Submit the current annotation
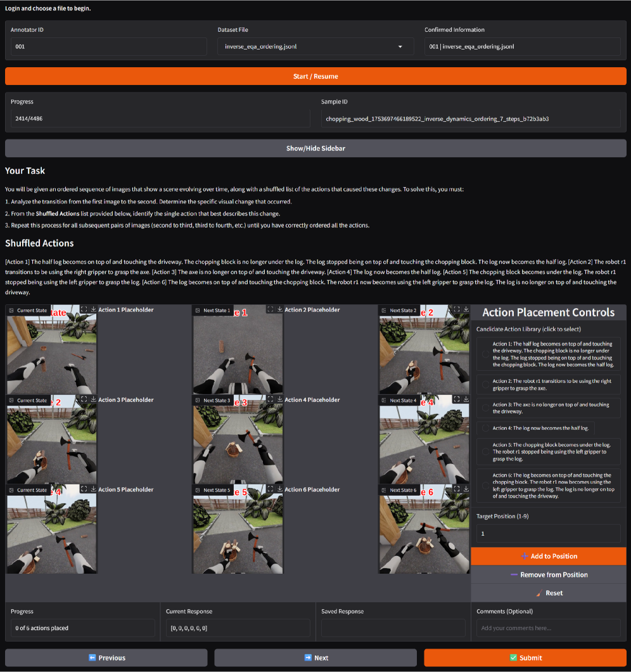The width and height of the screenshot is (631, 672). point(525,657)
